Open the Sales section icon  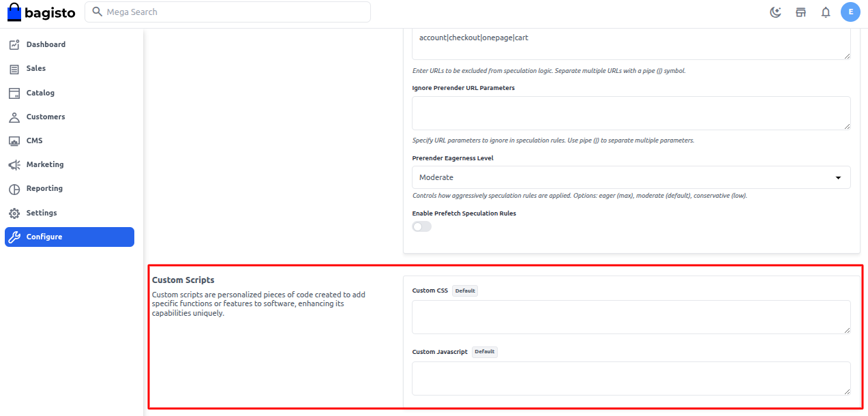[15, 68]
